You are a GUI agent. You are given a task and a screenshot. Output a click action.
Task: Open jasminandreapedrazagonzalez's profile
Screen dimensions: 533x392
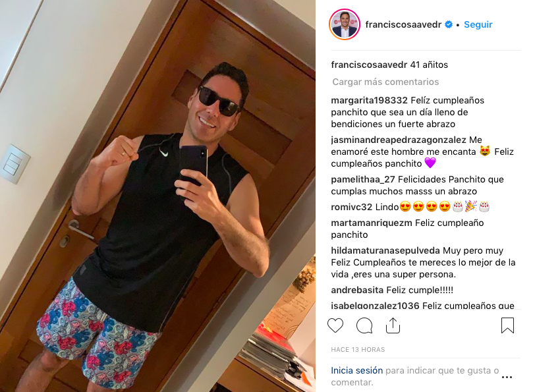click(399, 140)
